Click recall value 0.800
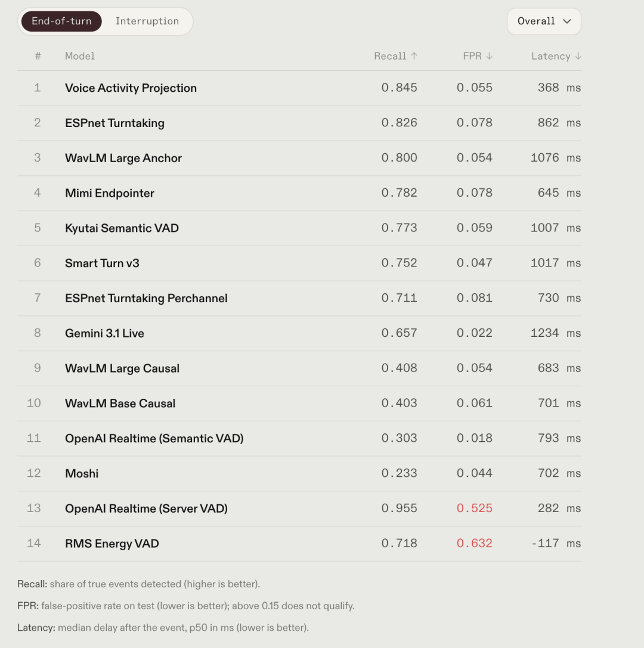Viewport: 644px width, 648px height. pos(400,158)
